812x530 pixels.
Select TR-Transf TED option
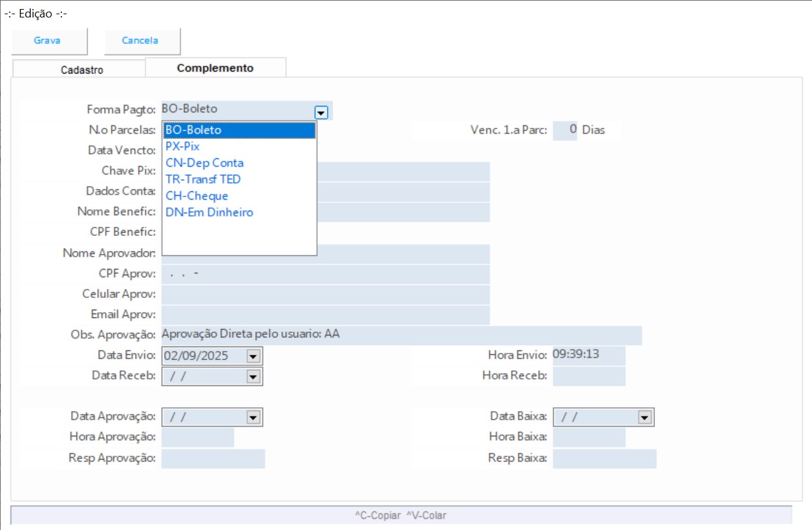[203, 179]
